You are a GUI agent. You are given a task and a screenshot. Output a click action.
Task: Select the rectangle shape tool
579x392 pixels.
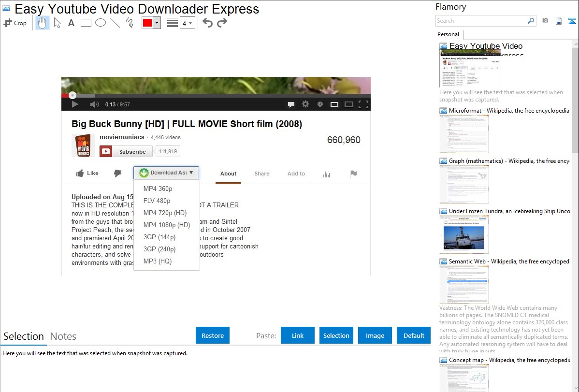(86, 23)
